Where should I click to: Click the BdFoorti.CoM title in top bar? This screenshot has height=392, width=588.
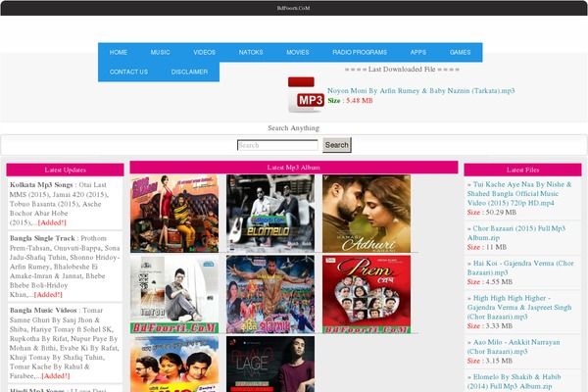pos(294,8)
